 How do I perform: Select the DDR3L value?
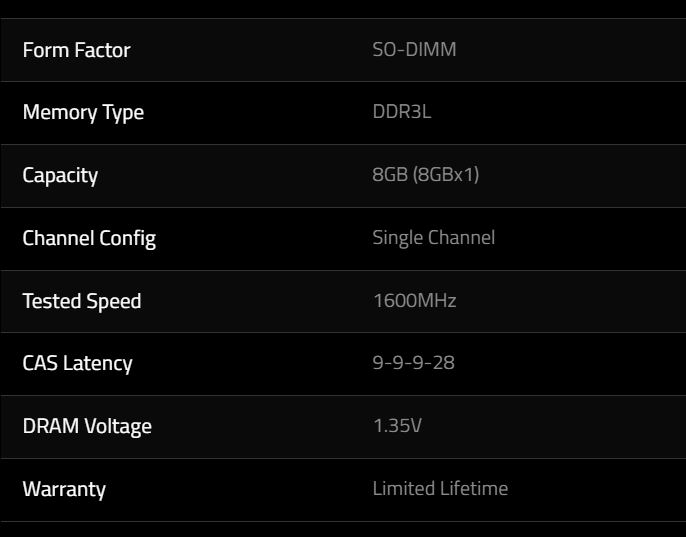(402, 112)
